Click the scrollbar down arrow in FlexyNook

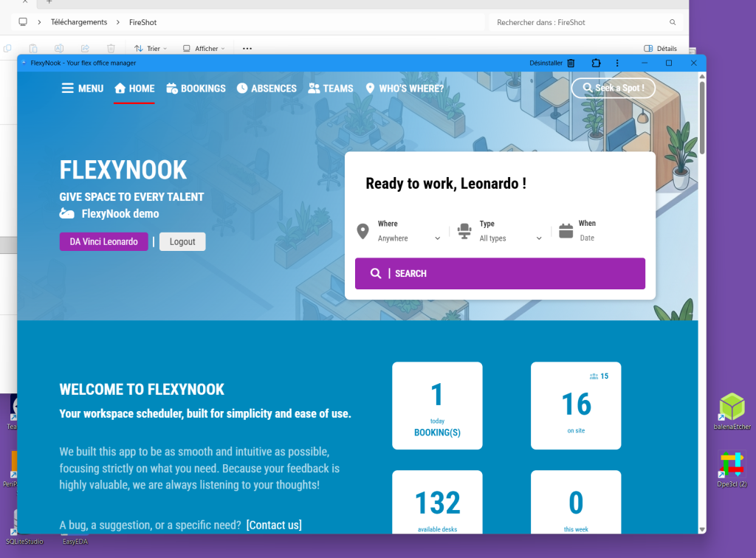click(702, 529)
